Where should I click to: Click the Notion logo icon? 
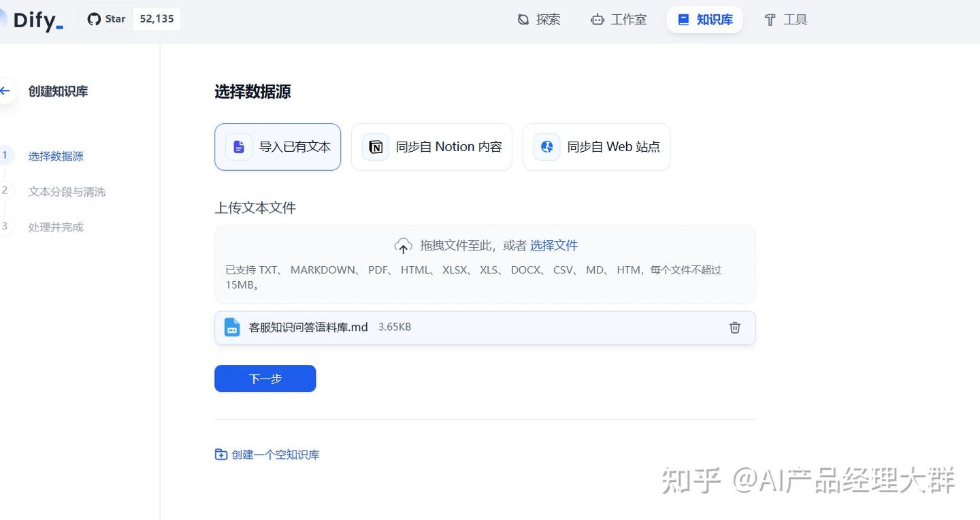(376, 147)
